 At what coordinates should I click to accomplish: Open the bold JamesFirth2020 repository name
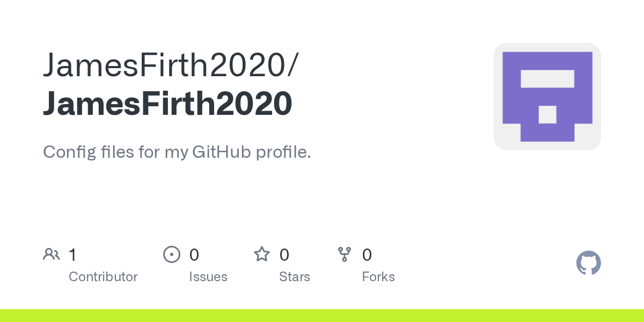pos(167,104)
